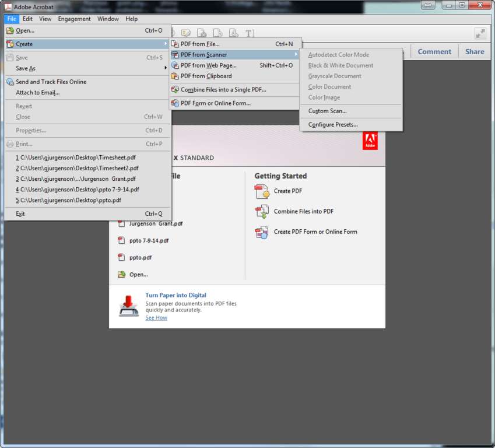Click Create PDF under Getting Started
495x448 pixels.
(x=287, y=191)
